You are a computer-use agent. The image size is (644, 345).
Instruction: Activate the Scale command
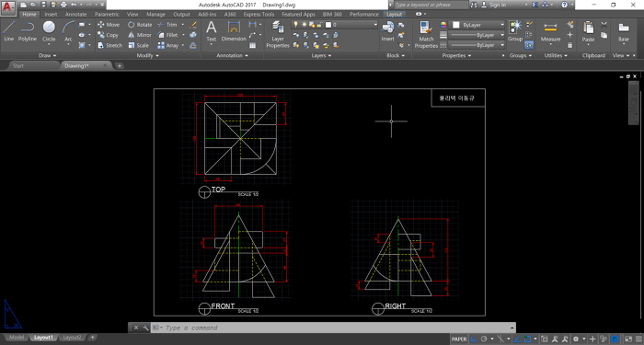coord(138,46)
